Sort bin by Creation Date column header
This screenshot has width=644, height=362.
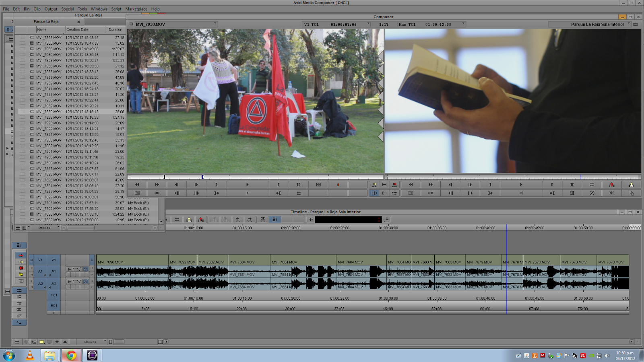tap(85, 29)
